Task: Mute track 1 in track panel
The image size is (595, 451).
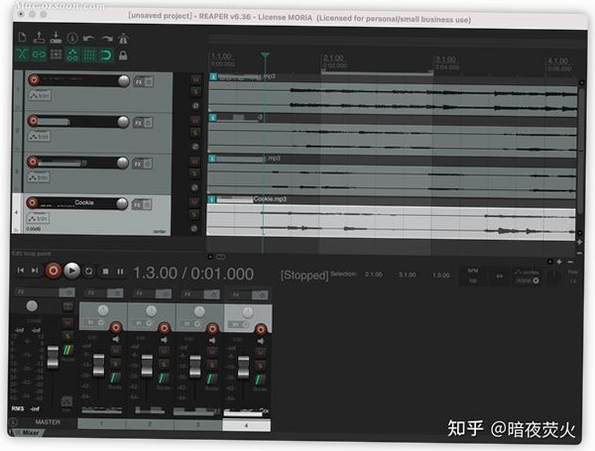Action: pyautogui.click(x=195, y=80)
